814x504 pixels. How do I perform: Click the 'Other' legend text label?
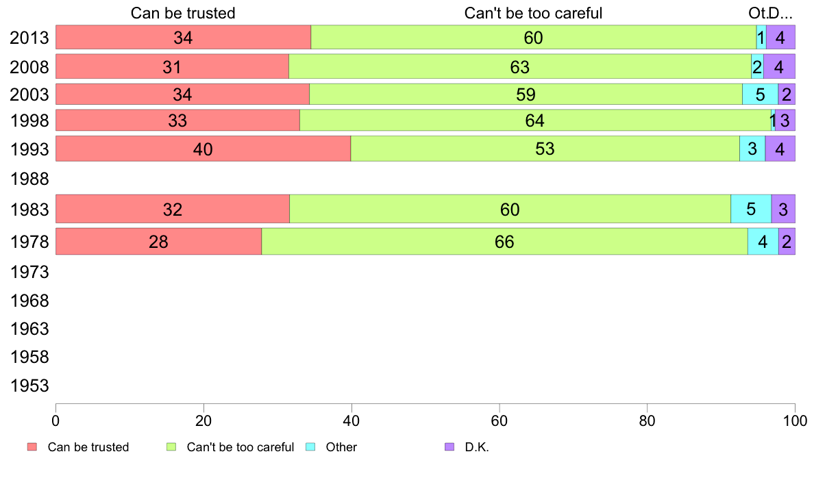pos(341,447)
